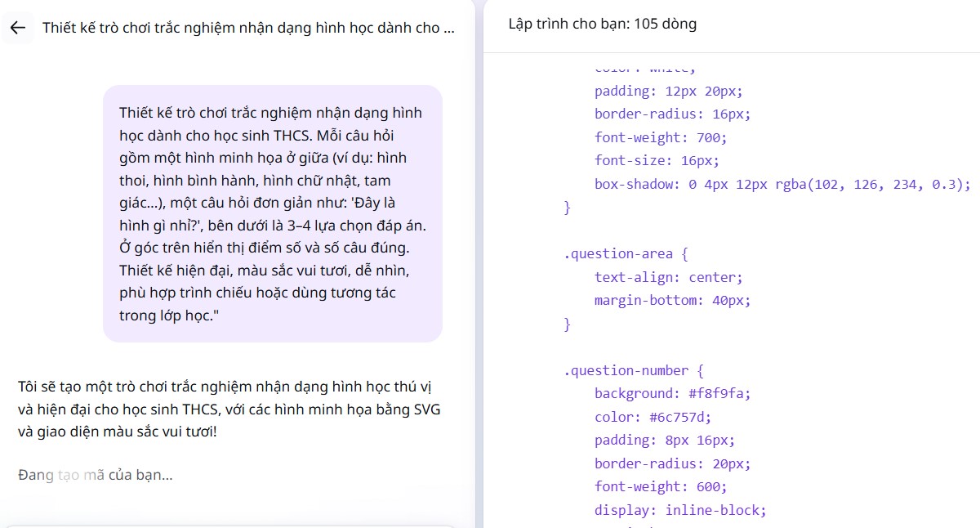
Task: Click code line 'color: #6c757d;'
Action: click(653, 417)
